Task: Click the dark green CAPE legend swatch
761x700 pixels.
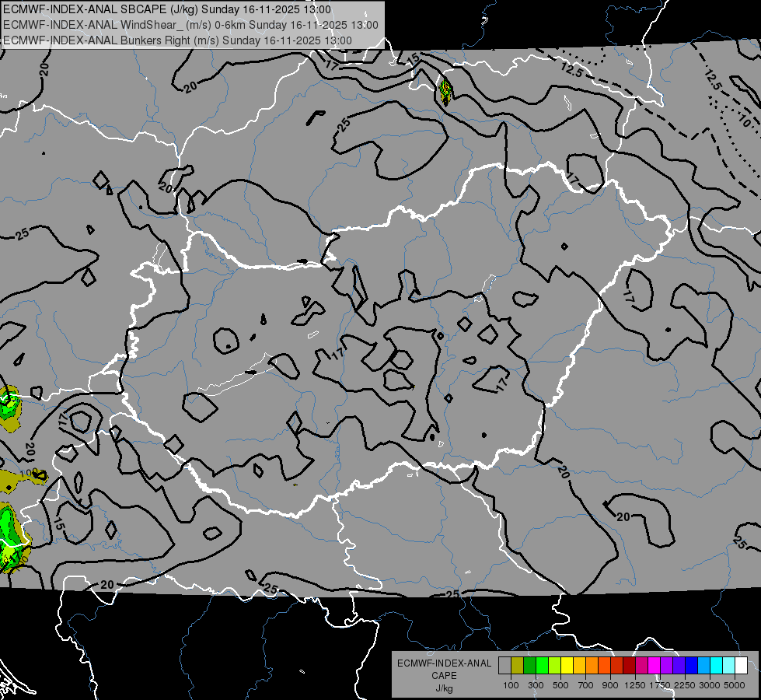Action: [x=530, y=666]
